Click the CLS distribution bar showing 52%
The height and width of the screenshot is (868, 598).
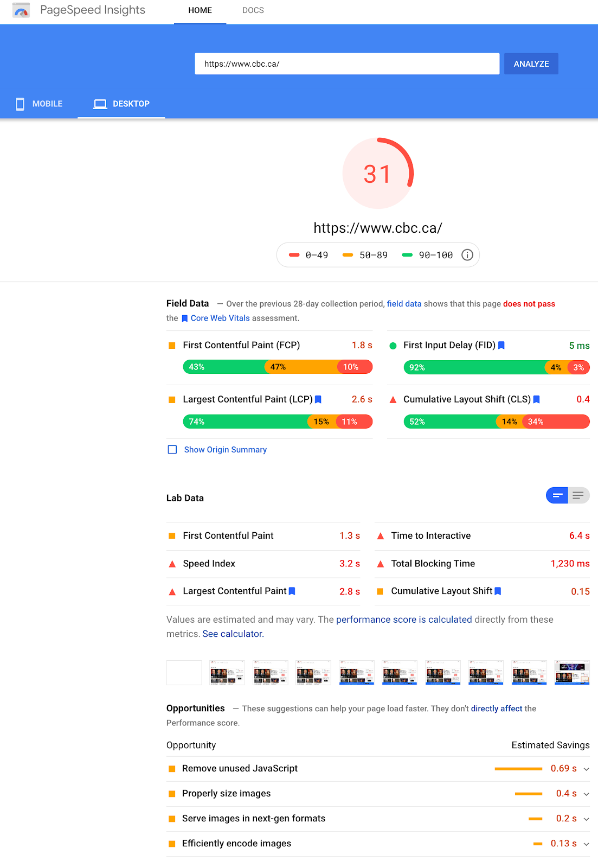(x=497, y=422)
